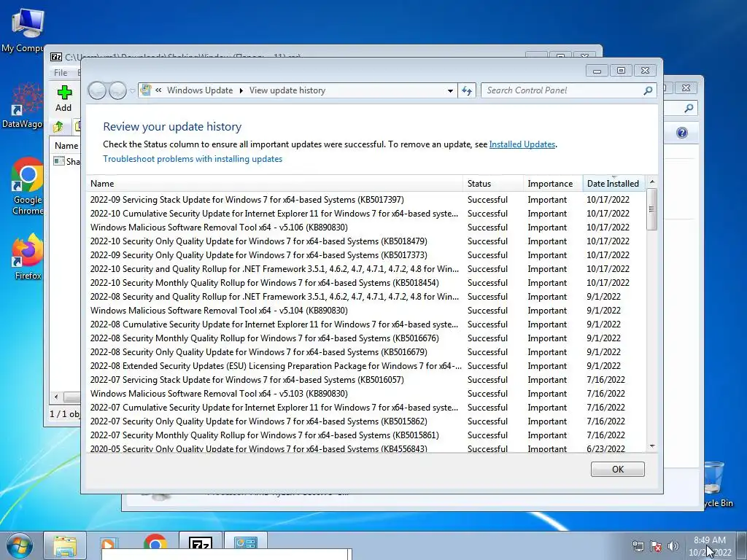747x560 pixels.
Task: Select 2022-08 ESU Licensing Preparation Package row
Action: [366, 366]
